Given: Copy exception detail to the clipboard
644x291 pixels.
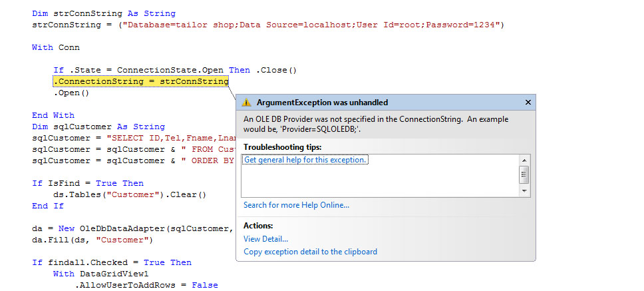Looking at the screenshot, I should point(310,252).
